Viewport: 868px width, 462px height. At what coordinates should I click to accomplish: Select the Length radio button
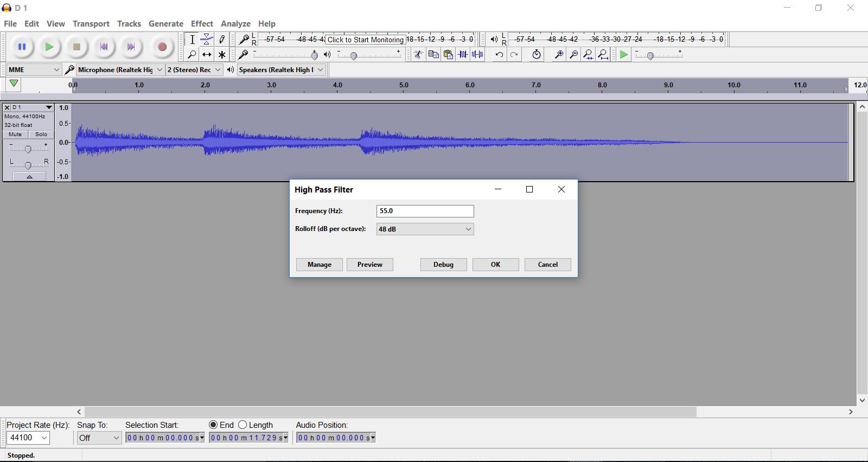click(242, 425)
